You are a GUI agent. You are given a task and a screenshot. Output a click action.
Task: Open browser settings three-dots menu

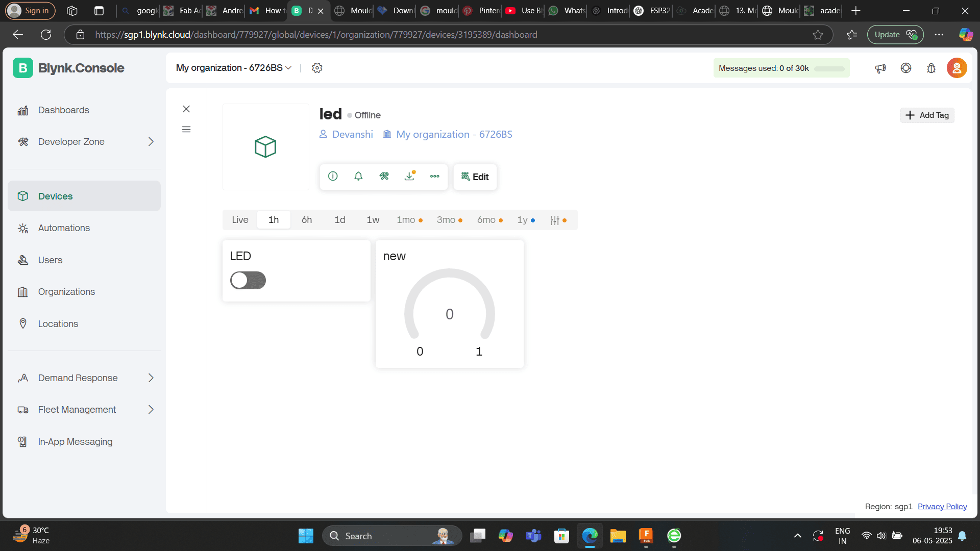coord(939,35)
